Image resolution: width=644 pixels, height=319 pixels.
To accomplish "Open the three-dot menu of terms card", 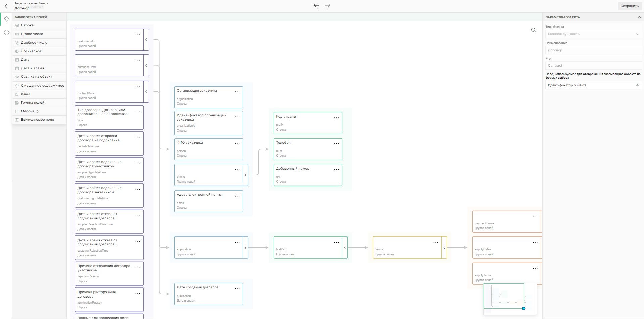I will tap(436, 243).
